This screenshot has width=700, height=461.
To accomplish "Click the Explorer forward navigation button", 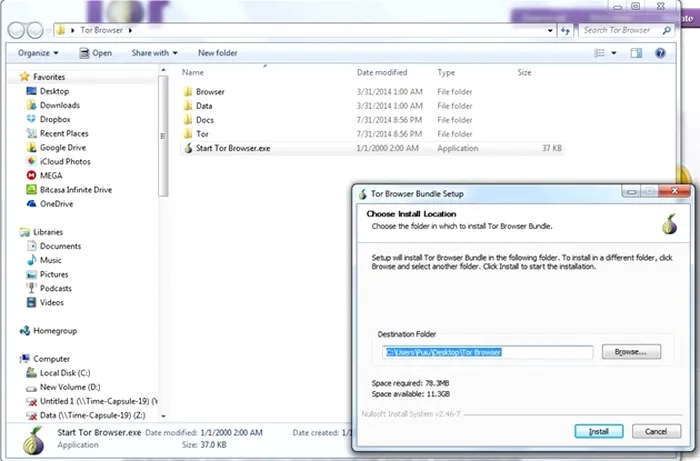I will tap(35, 30).
